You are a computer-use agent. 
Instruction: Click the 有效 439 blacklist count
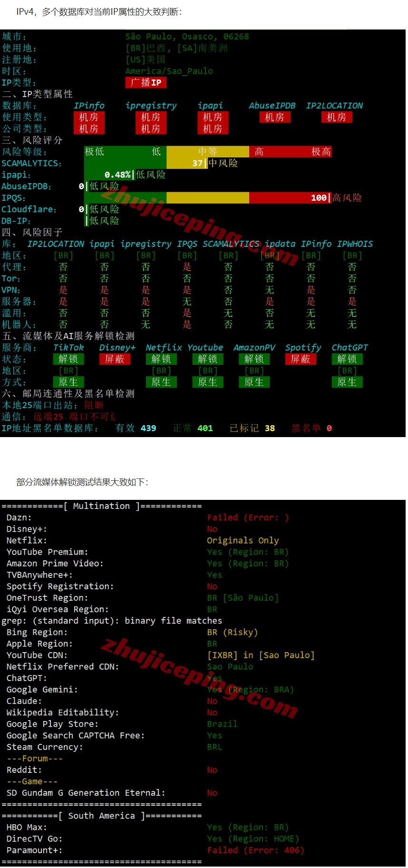136,428
